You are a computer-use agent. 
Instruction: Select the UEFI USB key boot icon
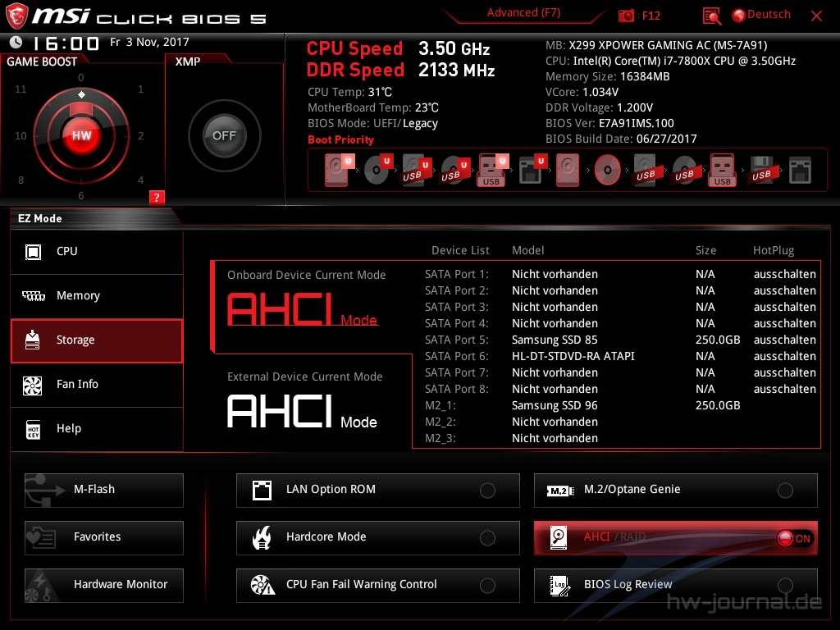(x=492, y=171)
